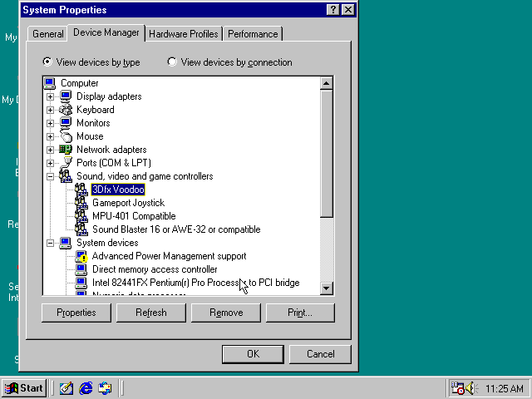Click the Direct memory access controller icon
Image resolution: width=532 pixels, height=399 pixels.
coord(81,269)
